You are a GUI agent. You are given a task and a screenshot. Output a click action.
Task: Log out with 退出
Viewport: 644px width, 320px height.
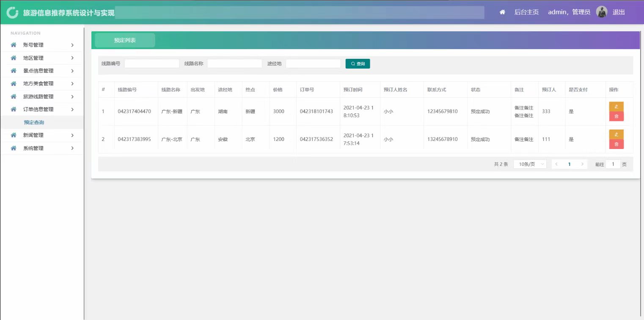coord(619,12)
